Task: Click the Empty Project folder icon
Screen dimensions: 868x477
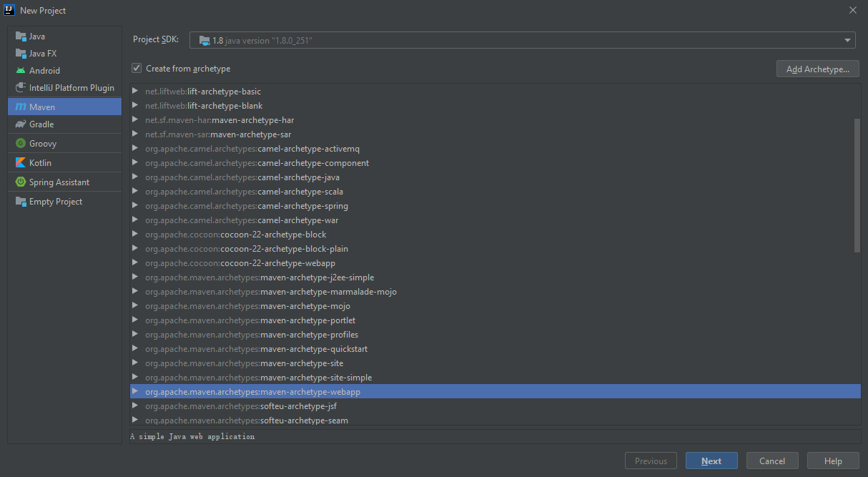Action: coord(20,201)
